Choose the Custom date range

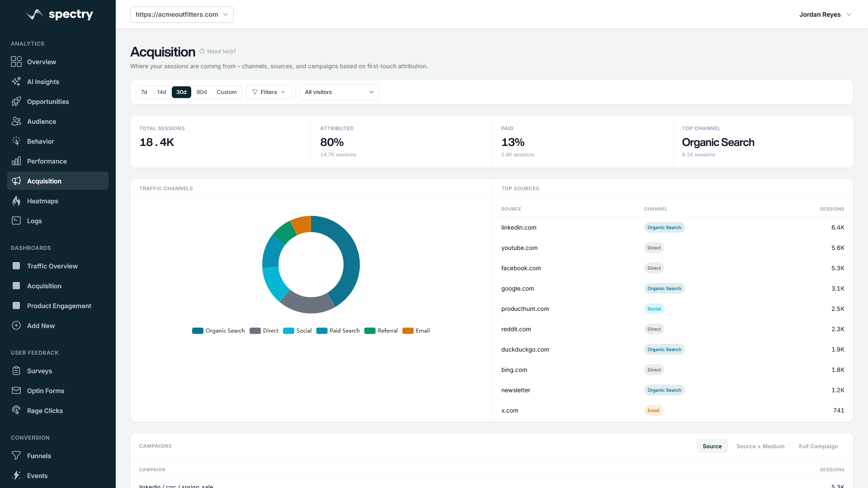point(226,92)
